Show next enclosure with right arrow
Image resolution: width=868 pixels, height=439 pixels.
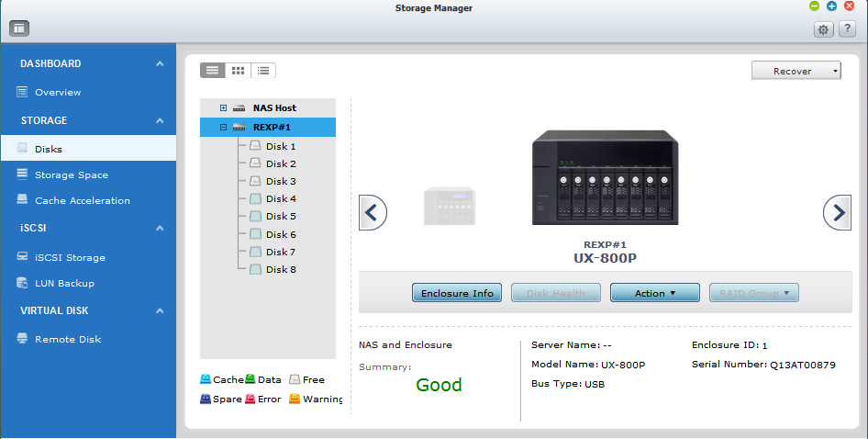pos(837,213)
